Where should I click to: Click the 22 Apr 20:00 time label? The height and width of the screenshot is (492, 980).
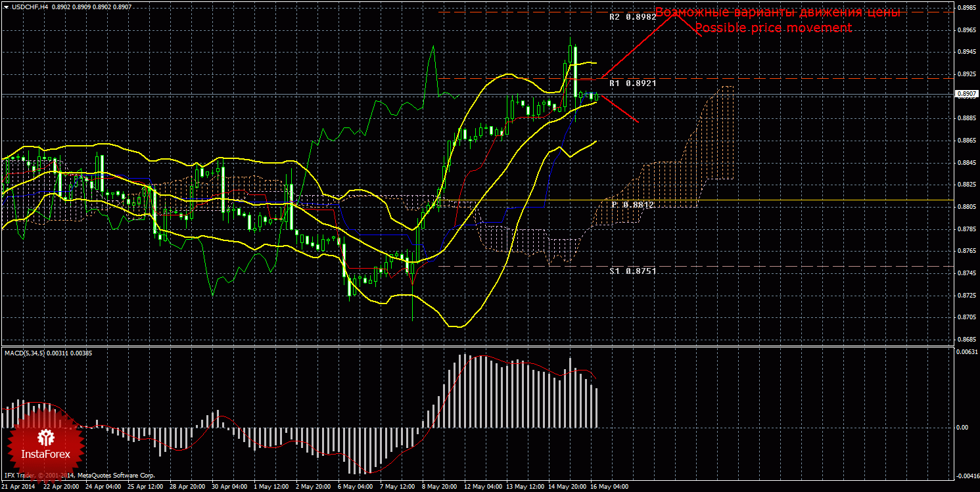[60, 487]
